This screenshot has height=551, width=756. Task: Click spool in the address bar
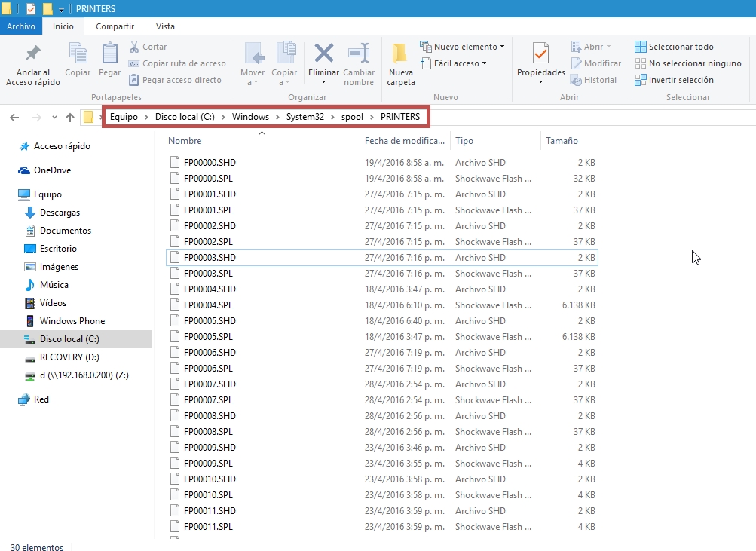[352, 117]
